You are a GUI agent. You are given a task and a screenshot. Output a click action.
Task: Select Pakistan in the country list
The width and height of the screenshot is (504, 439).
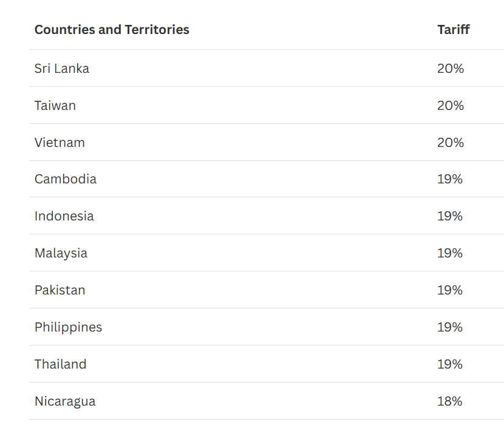60,290
